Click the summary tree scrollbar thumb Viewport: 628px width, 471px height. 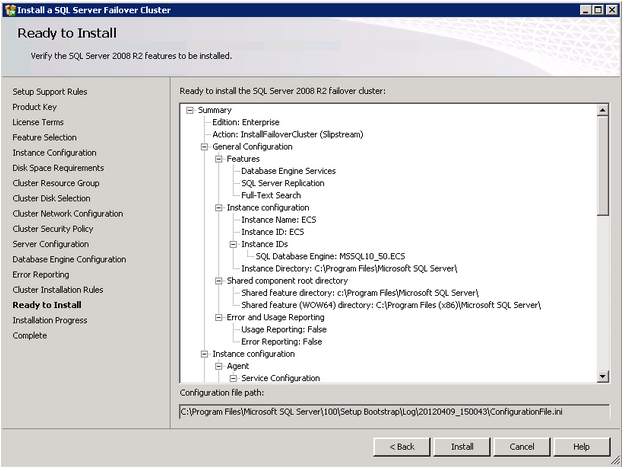[x=603, y=166]
